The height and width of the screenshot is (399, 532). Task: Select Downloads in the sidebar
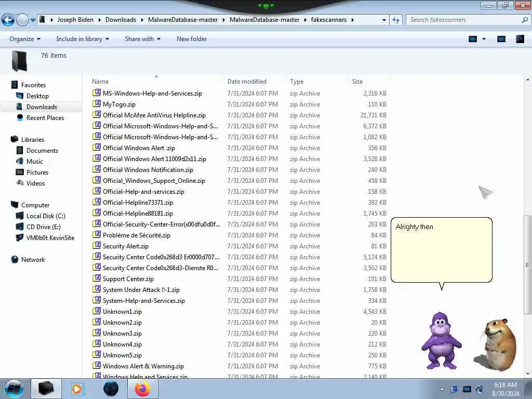(42, 107)
